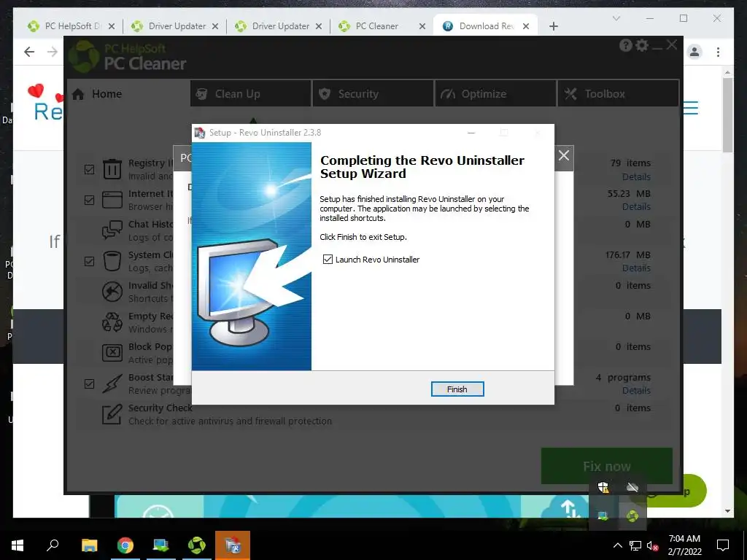The height and width of the screenshot is (560, 747).
Task: Open Details link for 55.23 MB
Action: (x=636, y=206)
